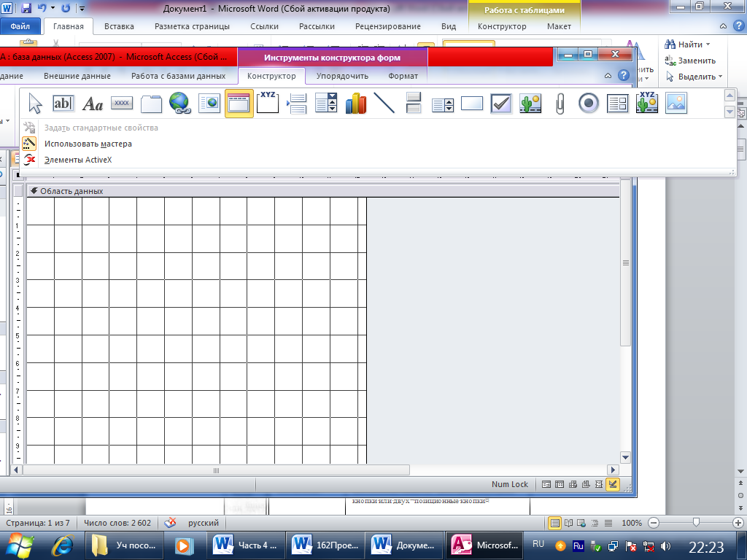Choose the Option Button (radio) control
The width and height of the screenshot is (747, 560).
(589, 104)
